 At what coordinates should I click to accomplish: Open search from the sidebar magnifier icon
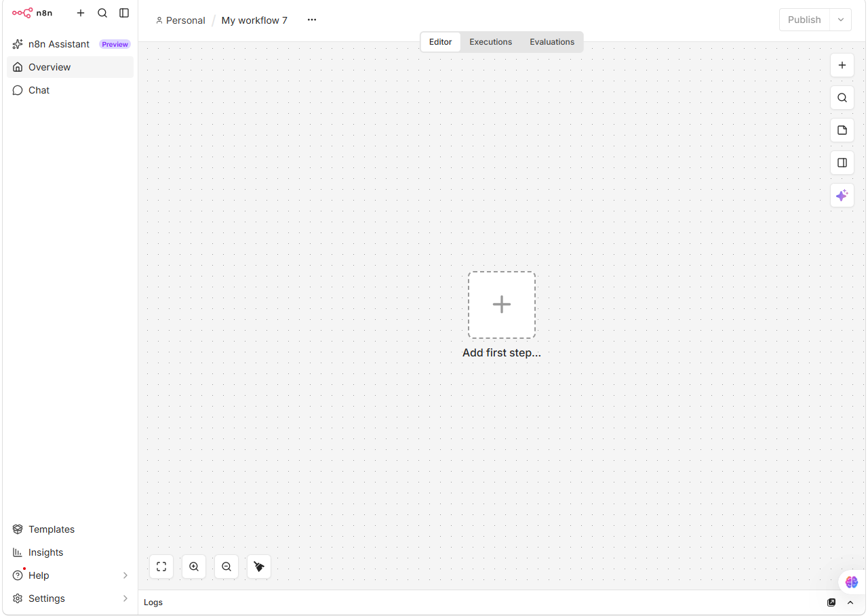click(x=102, y=13)
